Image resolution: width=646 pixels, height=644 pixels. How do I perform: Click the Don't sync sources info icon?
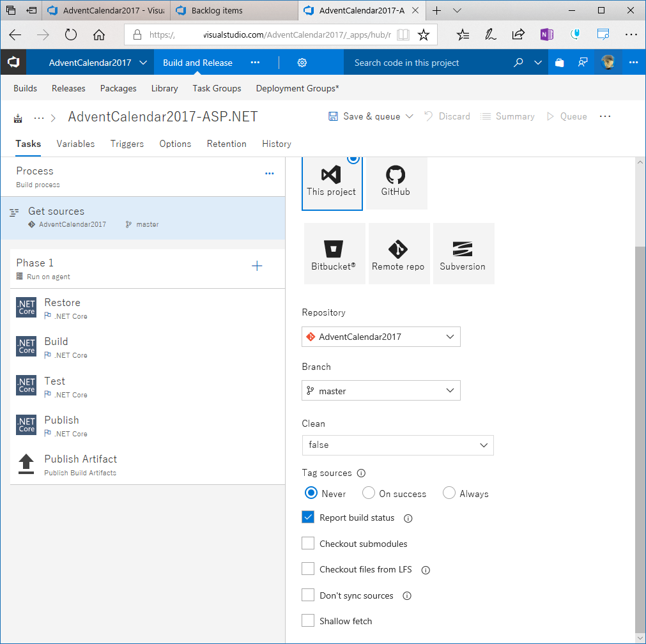pos(406,596)
